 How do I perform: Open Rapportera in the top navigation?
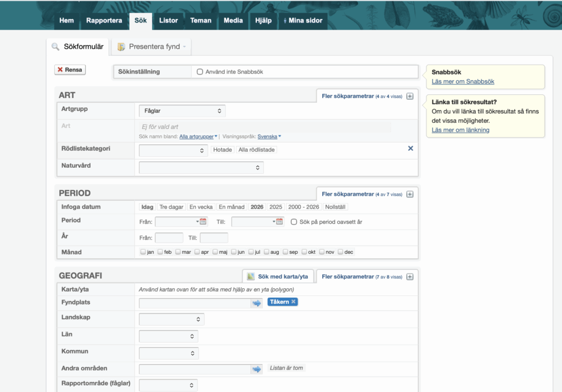click(x=104, y=21)
